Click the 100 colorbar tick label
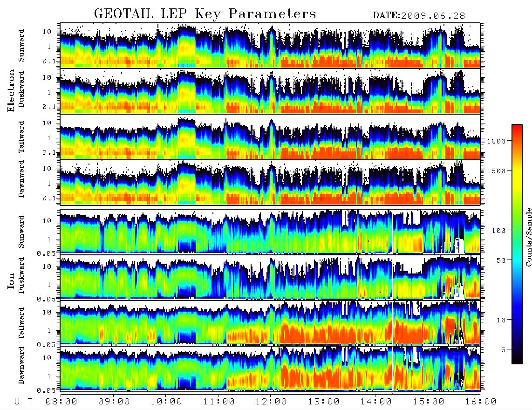 click(x=498, y=231)
